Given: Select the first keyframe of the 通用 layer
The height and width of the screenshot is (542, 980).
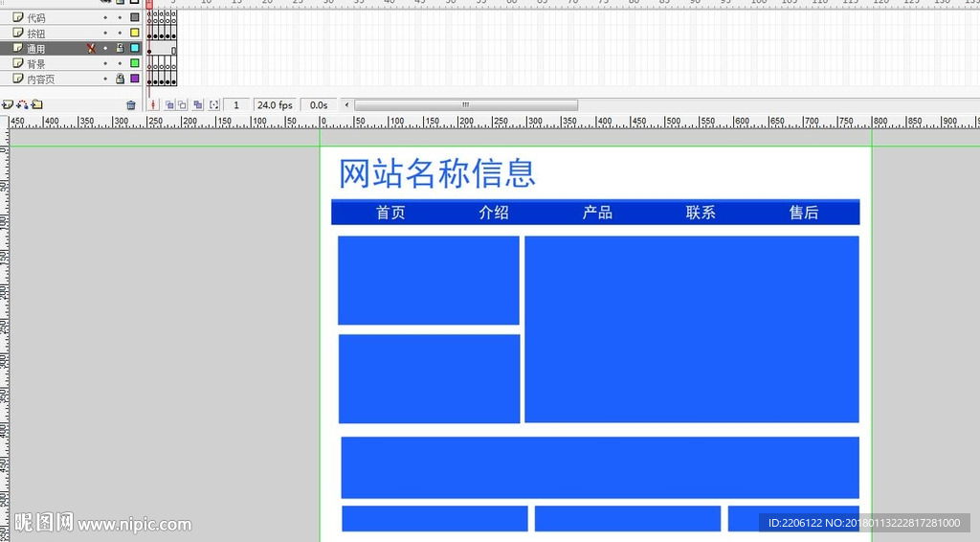Looking at the screenshot, I should [149, 48].
